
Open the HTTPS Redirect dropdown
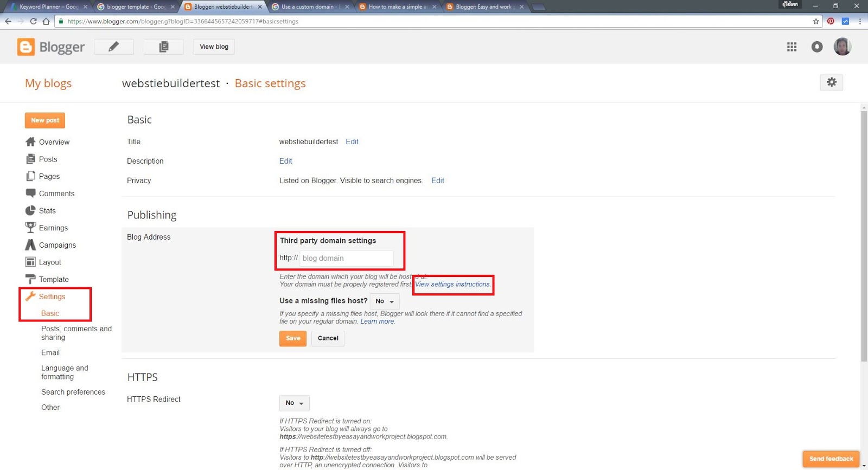[294, 403]
